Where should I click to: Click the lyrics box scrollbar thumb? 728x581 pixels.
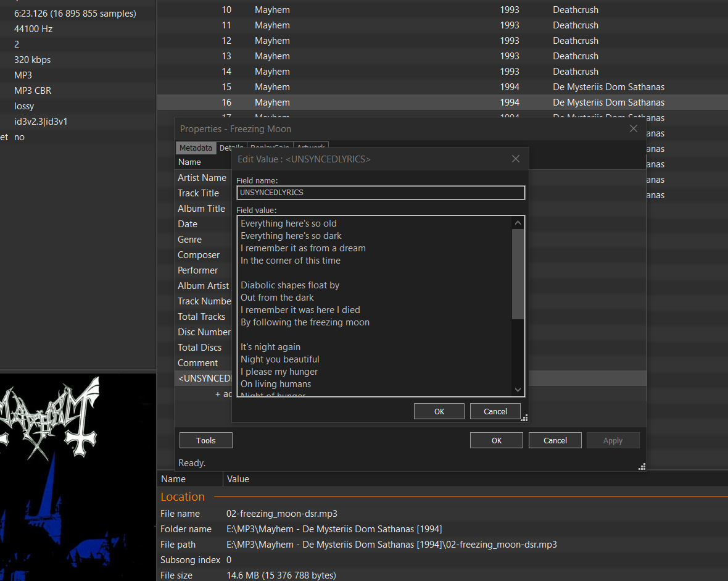[x=518, y=274]
